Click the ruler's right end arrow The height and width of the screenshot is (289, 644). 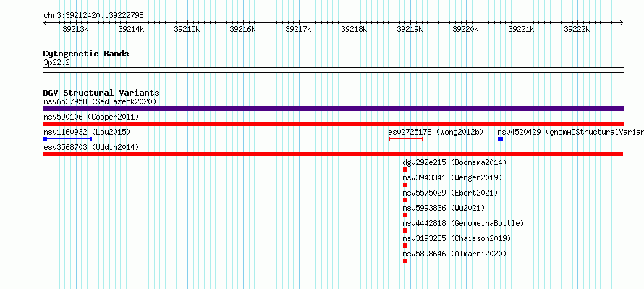click(622, 22)
